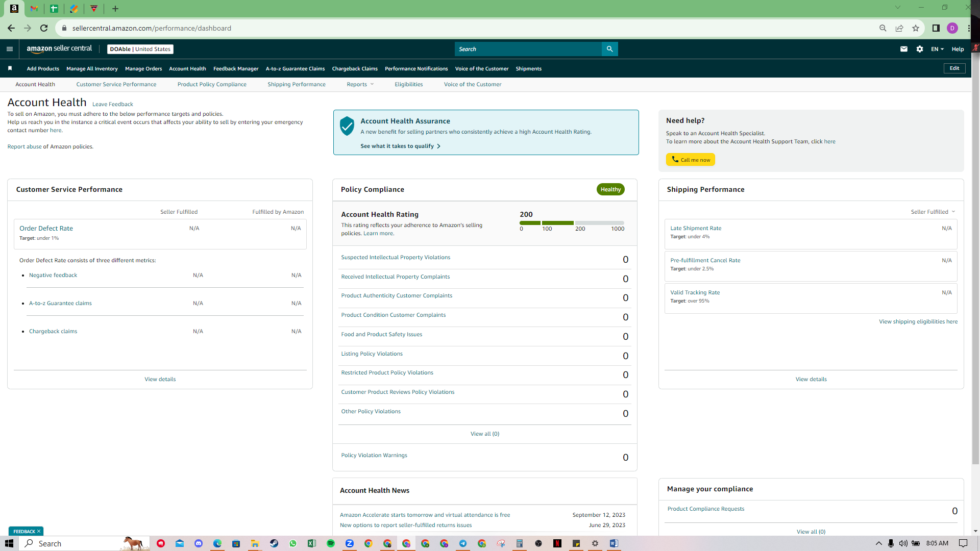Open WhatsApp from the taskbar
This screenshot has height=551, width=980.
[293, 543]
